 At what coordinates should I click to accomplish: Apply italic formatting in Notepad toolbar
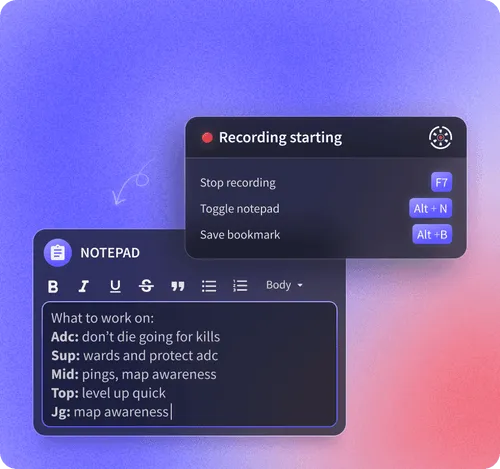84,286
